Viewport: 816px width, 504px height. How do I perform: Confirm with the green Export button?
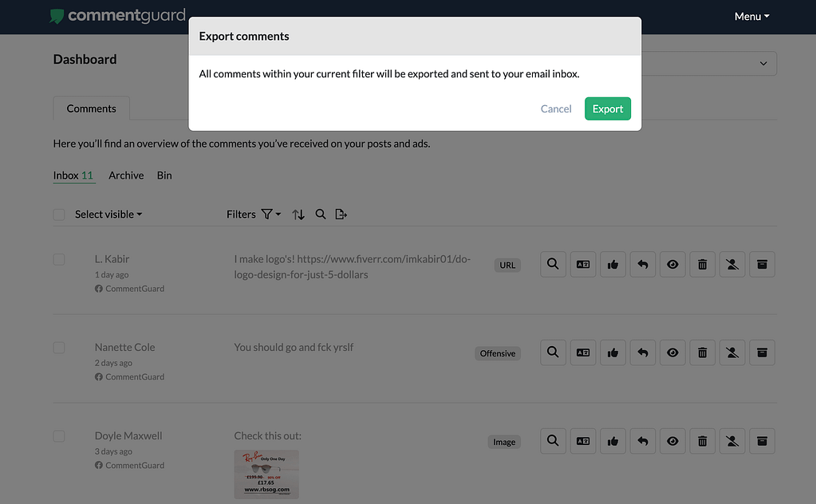pos(607,108)
